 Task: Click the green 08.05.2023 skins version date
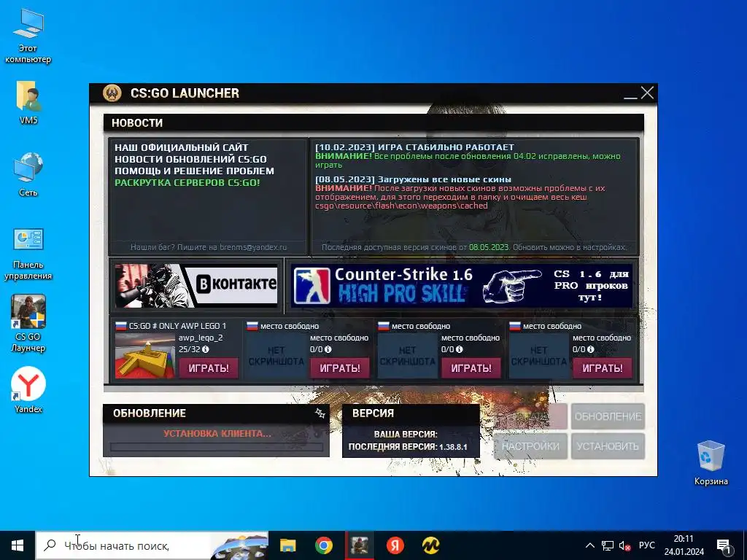489,247
